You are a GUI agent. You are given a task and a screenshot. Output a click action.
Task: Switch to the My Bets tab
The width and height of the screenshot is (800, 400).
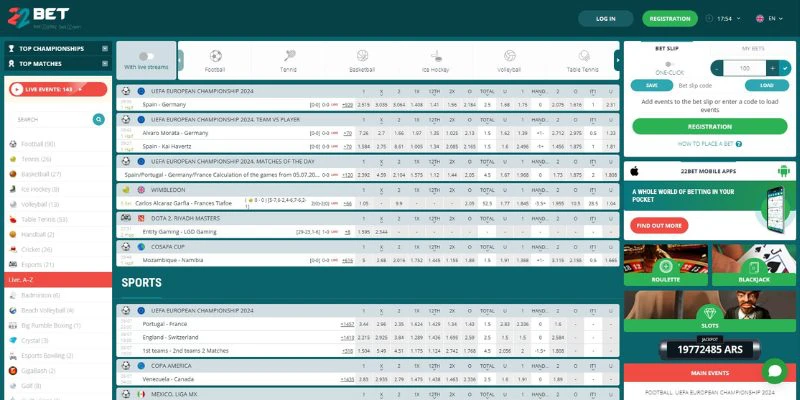pos(753,48)
